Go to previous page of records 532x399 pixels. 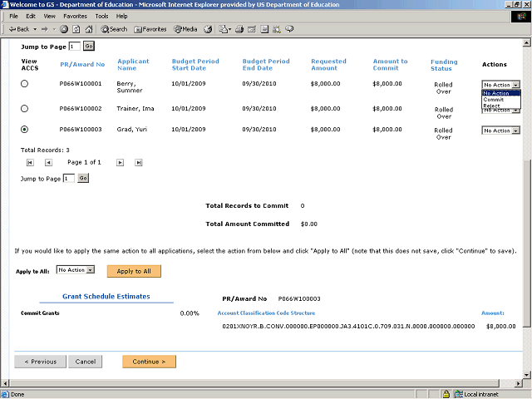(48, 163)
